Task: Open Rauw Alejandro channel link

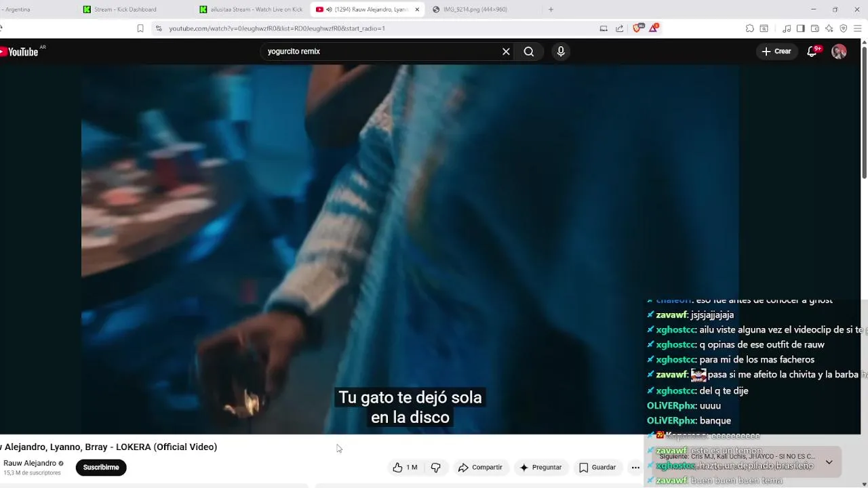Action: (x=30, y=463)
